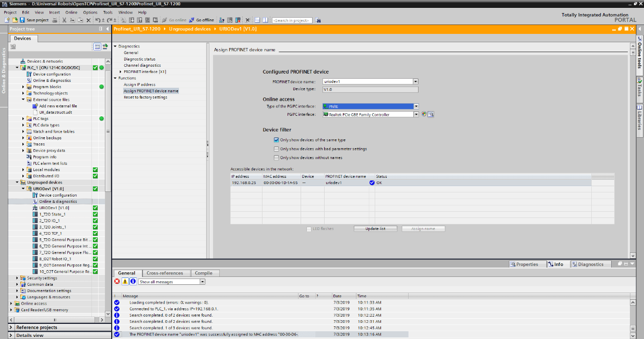Click the find icon beside the project search

pos(318,20)
